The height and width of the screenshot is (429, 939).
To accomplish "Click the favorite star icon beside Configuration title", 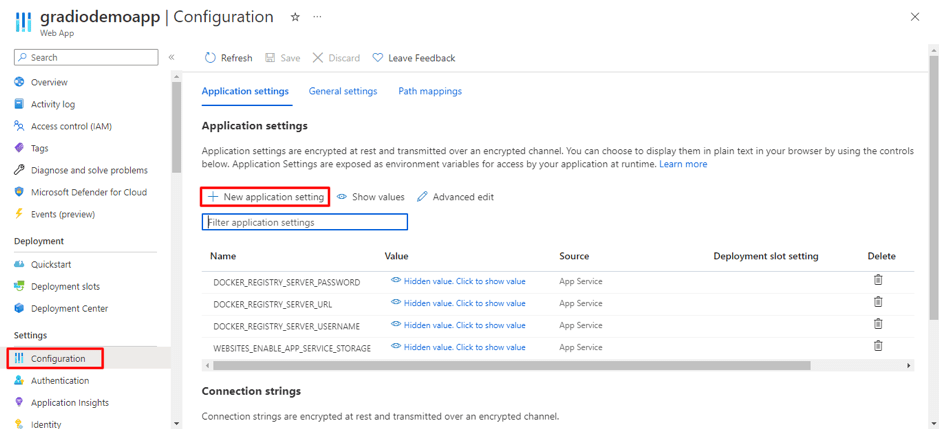I will pos(294,17).
